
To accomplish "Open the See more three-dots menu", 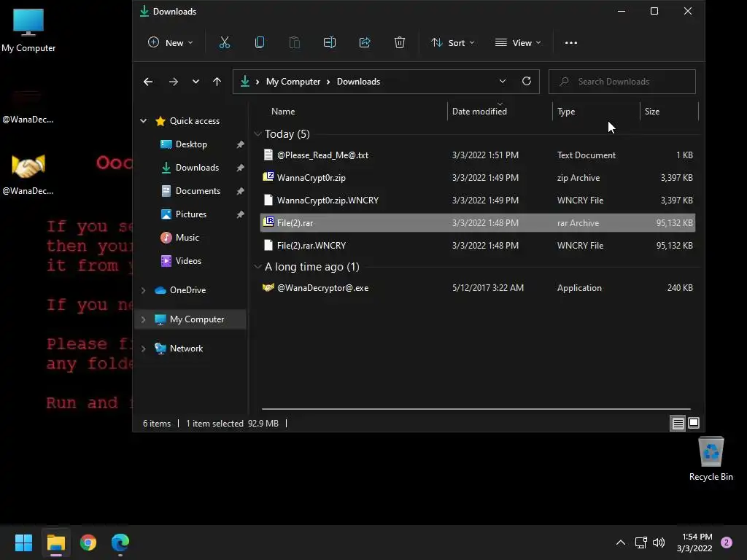I will coord(570,43).
